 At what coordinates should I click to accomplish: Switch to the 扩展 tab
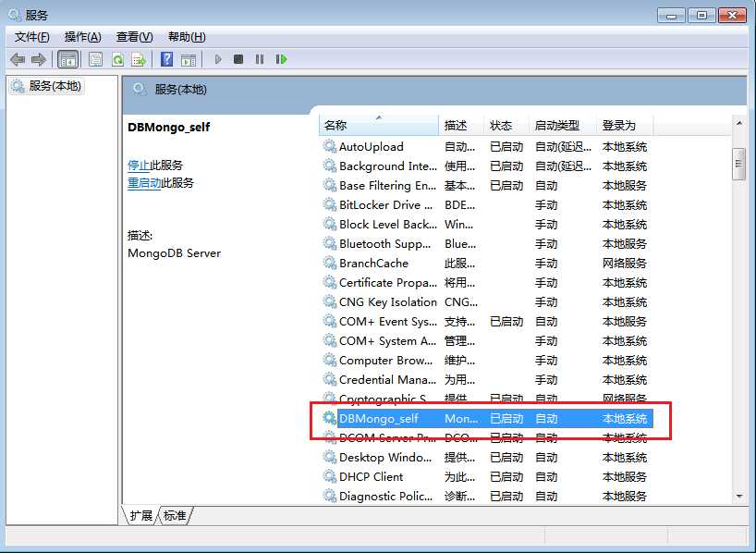point(140,515)
